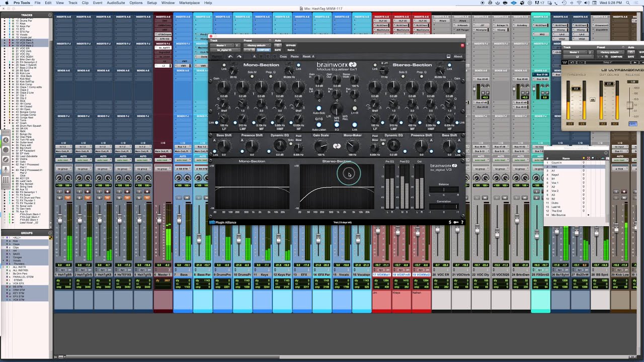
Task: Select settings slot A in bx_digital toolbar
Action: click(x=254, y=56)
